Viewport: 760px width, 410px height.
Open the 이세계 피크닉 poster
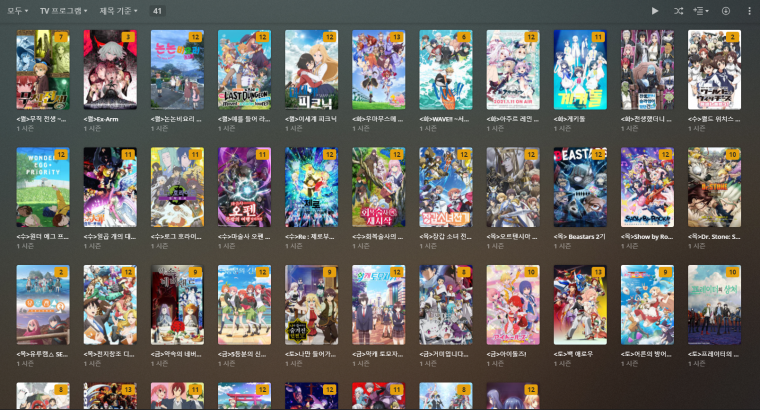(x=312, y=70)
